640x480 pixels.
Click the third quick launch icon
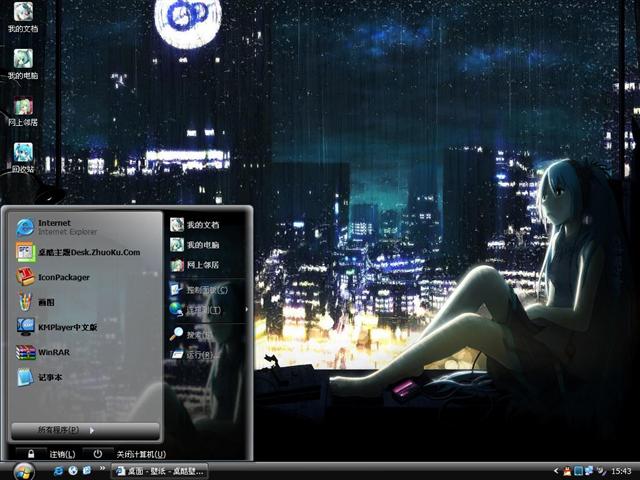click(x=87, y=471)
